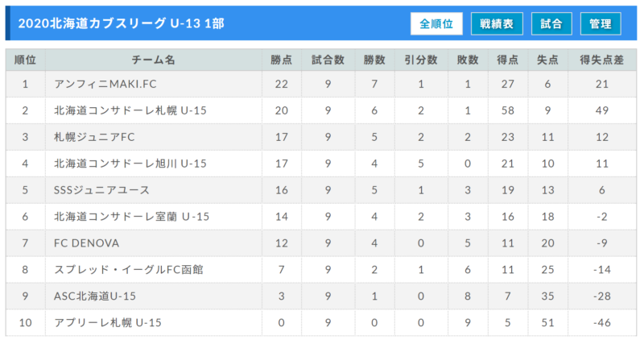Select the 全順位 tab
Viewport: 644px width, 344px height.
(x=436, y=24)
